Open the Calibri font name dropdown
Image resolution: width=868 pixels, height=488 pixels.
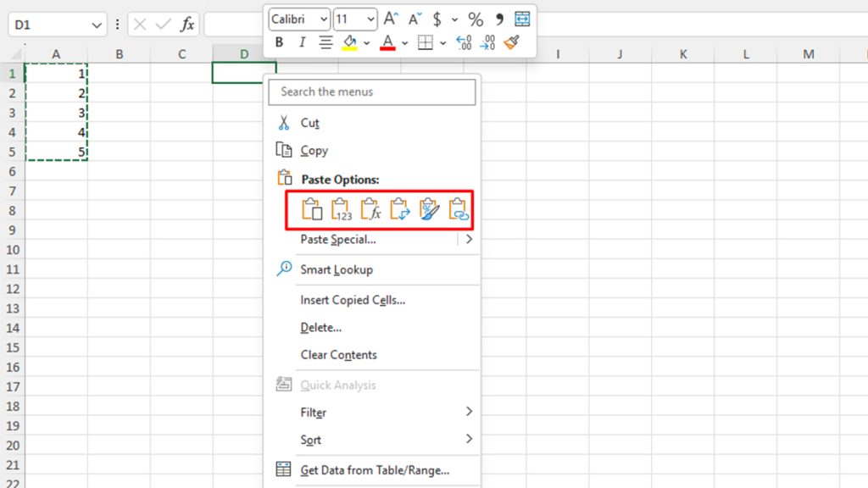pos(322,19)
